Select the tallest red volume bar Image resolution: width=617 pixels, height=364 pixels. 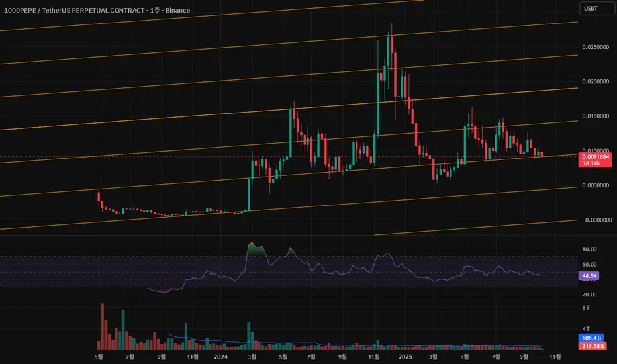(x=103, y=327)
